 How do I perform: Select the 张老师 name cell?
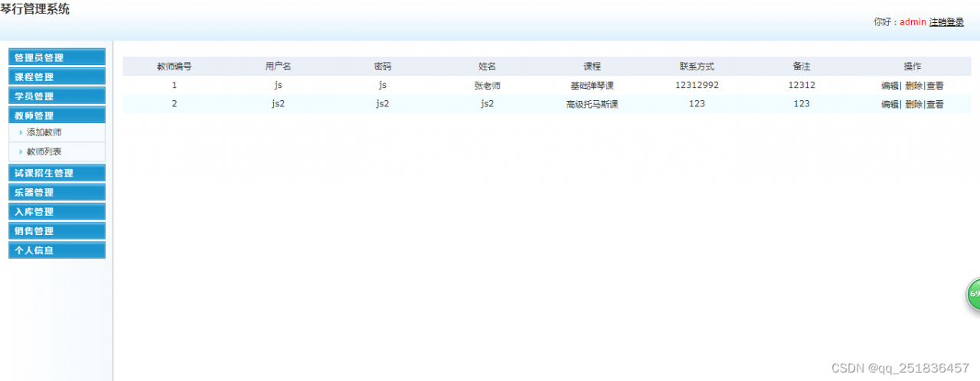pos(488,86)
